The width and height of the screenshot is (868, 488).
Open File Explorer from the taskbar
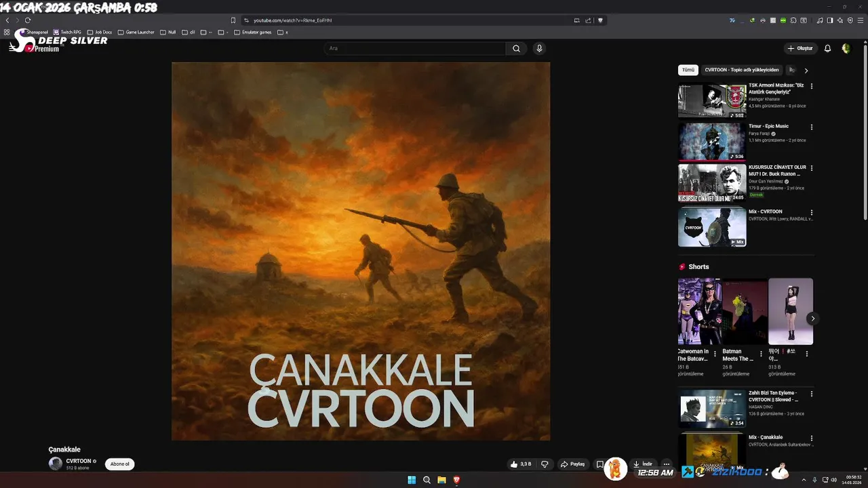point(441,480)
